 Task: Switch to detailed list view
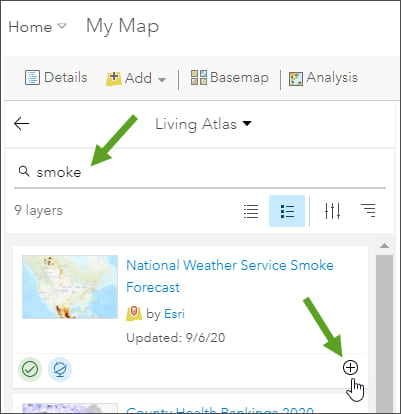287,211
